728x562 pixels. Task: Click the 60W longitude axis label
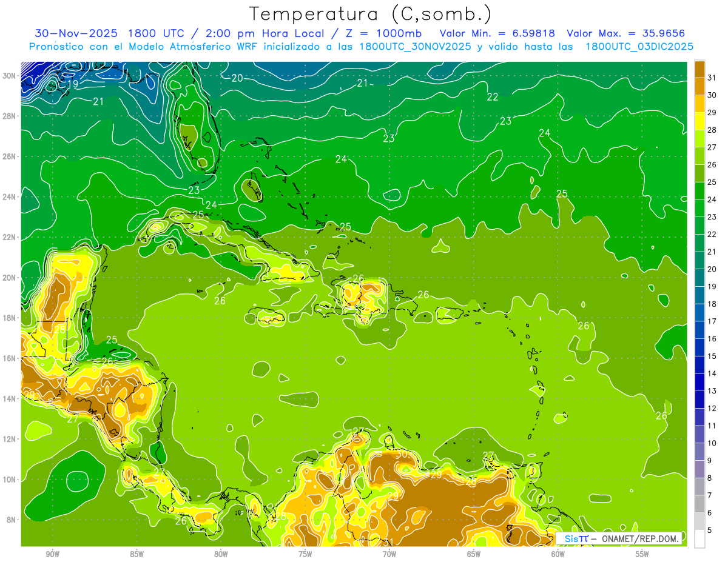558,554
